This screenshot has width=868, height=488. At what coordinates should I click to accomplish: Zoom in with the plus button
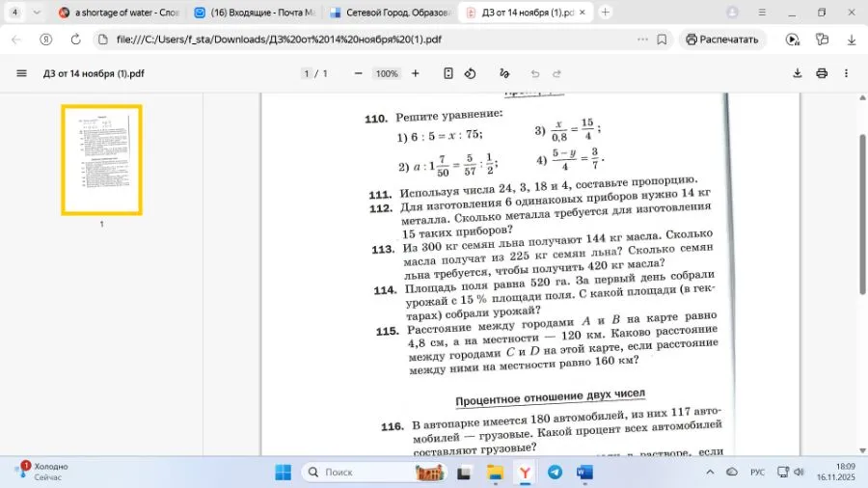[415, 73]
